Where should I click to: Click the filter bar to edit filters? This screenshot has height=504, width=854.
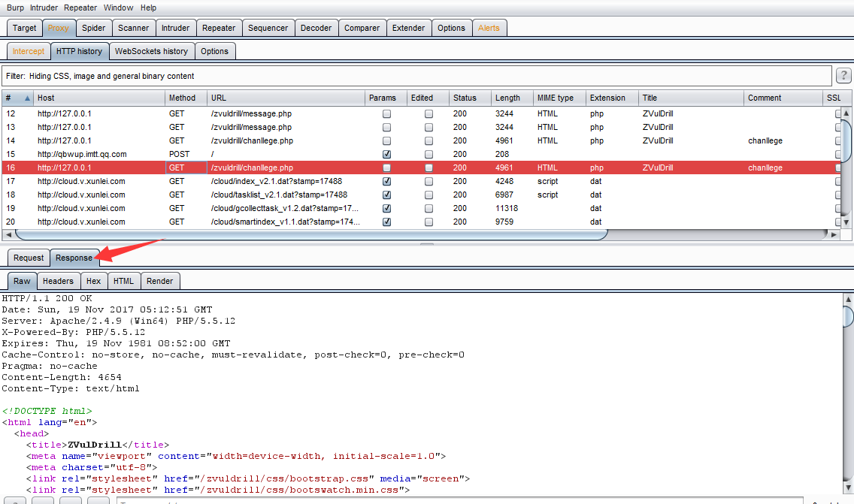click(416, 76)
